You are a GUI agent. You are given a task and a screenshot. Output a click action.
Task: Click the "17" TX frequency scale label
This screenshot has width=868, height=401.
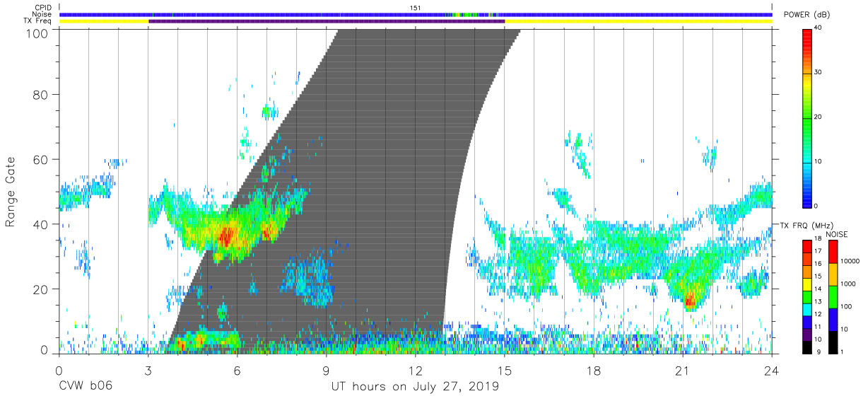(x=818, y=250)
